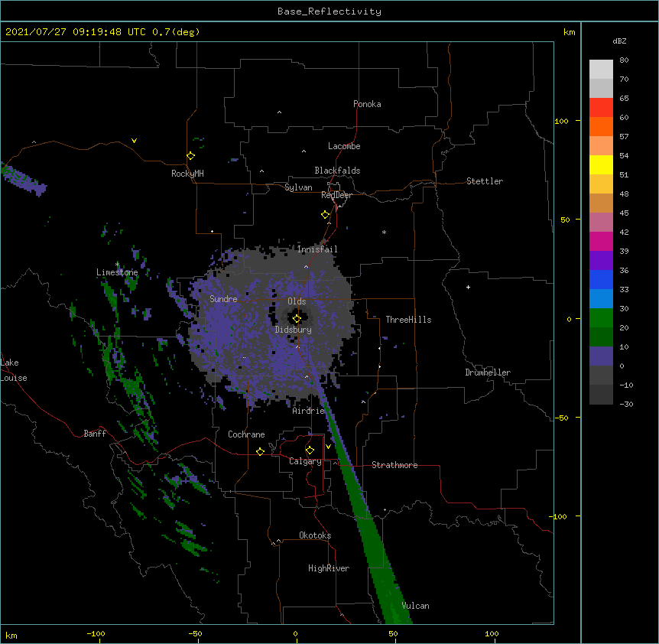Screen dimensions: 659x644
Task: Click the yellow V marker northwest of RockyMH
Action: pyautogui.click(x=134, y=141)
